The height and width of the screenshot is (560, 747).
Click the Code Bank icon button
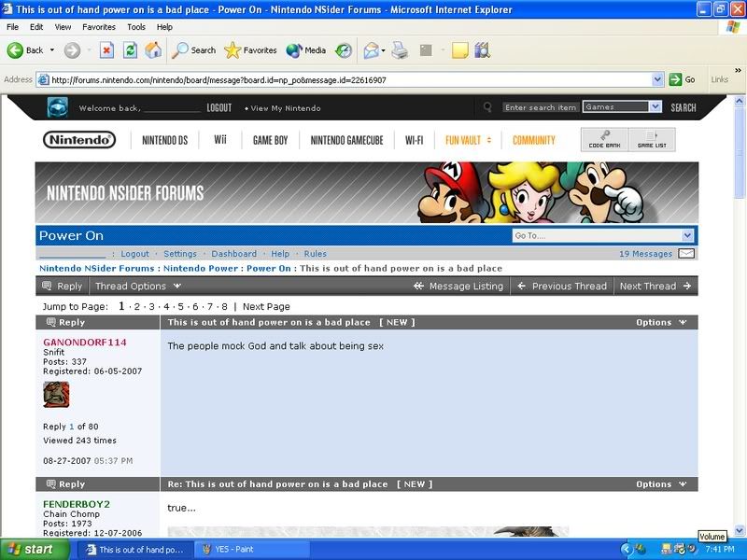tap(604, 139)
